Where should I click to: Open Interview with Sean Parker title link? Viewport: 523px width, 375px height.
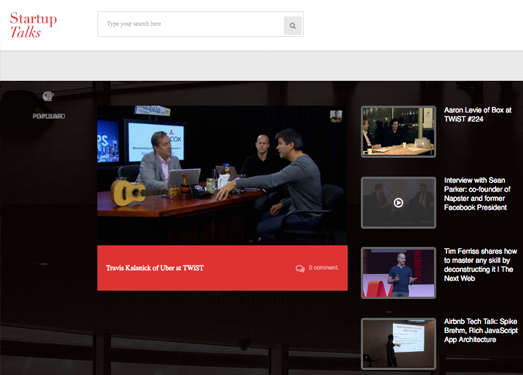click(x=477, y=194)
